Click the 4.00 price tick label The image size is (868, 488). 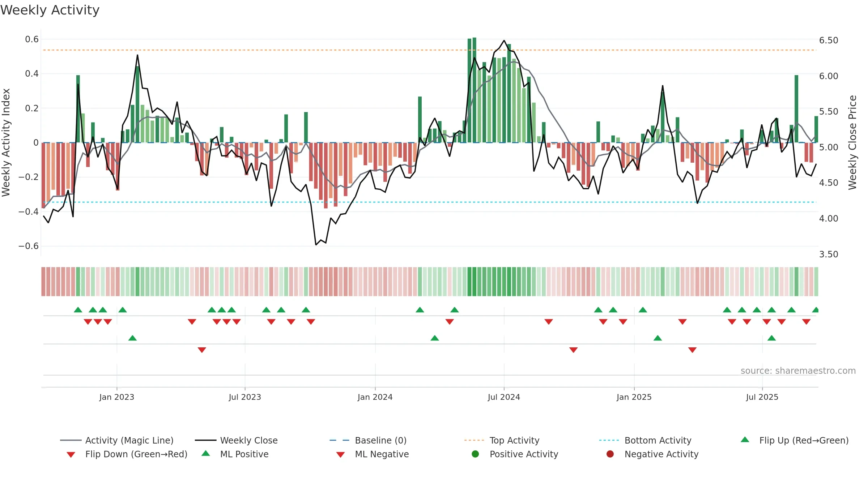click(x=829, y=218)
